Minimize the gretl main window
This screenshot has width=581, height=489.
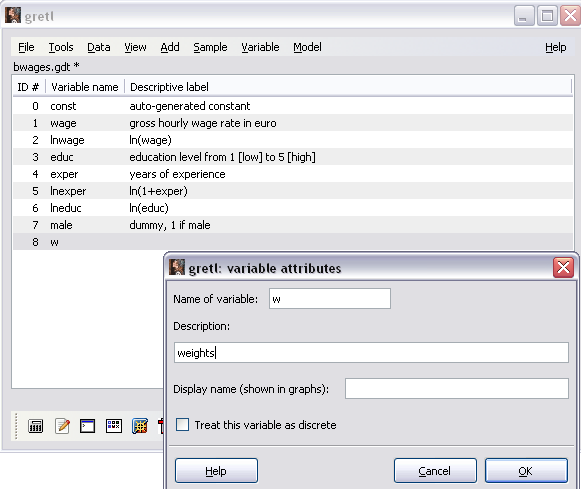coord(524,16)
